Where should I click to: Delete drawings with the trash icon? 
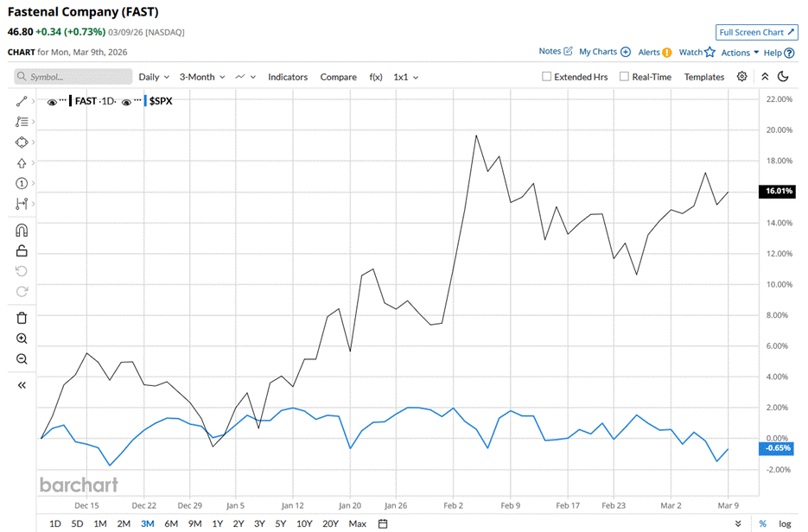point(22,318)
